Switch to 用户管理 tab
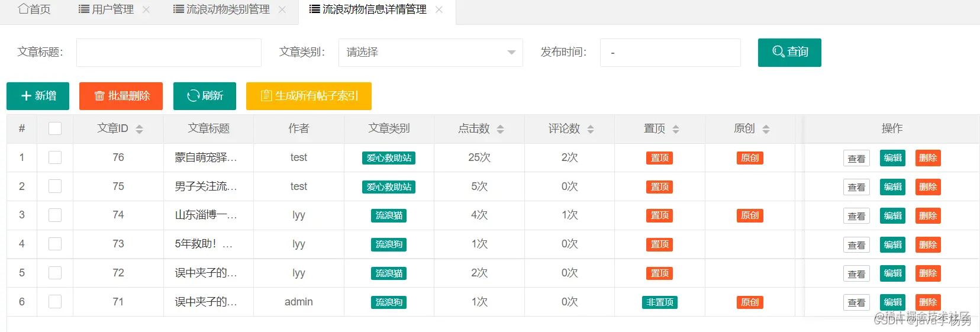This screenshot has width=980, height=332. point(107,9)
